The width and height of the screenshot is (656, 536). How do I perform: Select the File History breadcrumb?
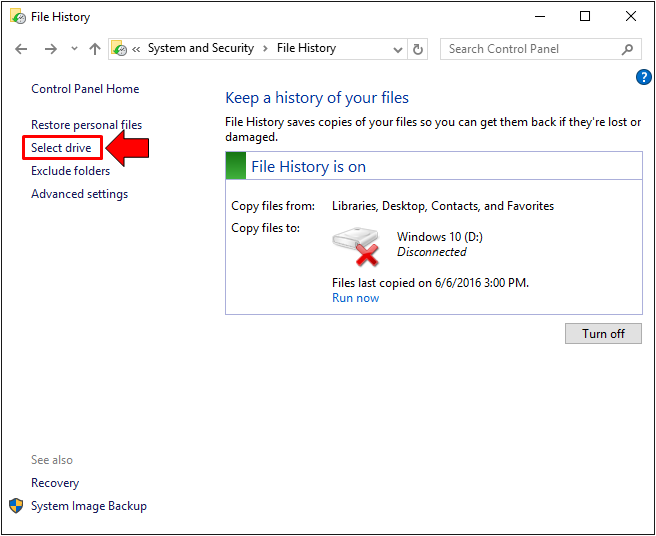click(306, 48)
